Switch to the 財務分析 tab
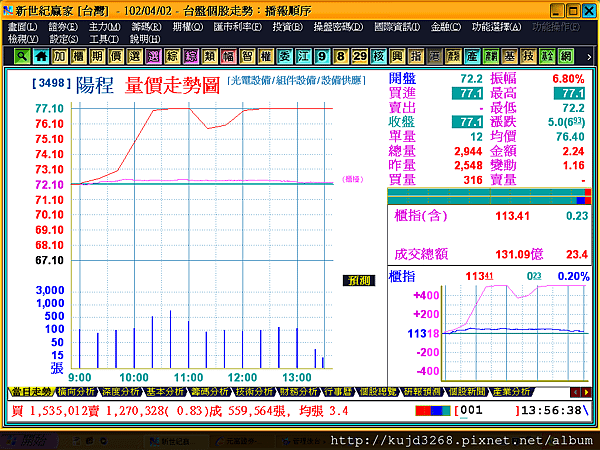This screenshot has height=450, width=600. point(298,392)
